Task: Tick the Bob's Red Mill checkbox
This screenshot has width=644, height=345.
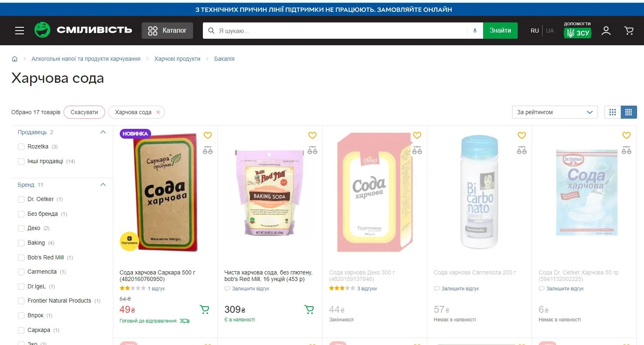Action: tap(21, 258)
